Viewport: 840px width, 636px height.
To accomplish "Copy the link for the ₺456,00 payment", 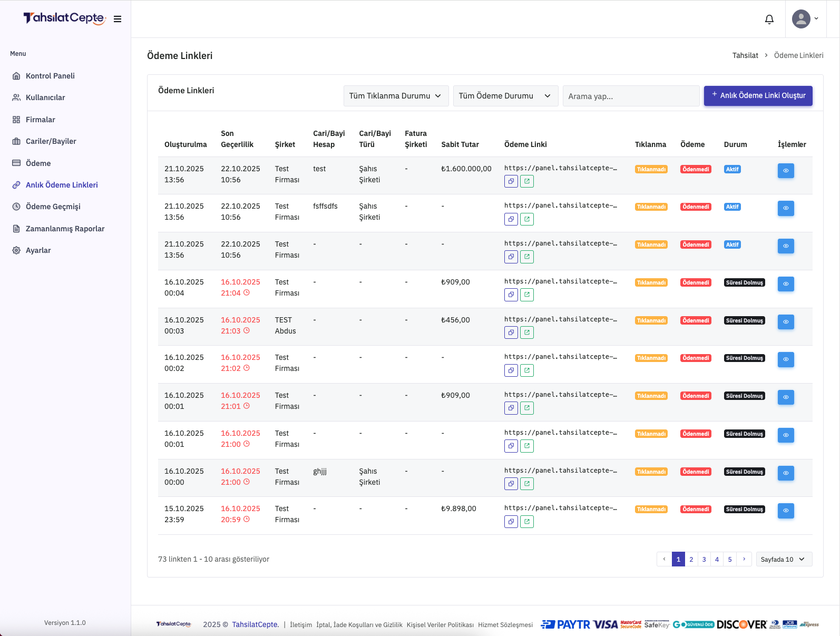I will pos(511,332).
